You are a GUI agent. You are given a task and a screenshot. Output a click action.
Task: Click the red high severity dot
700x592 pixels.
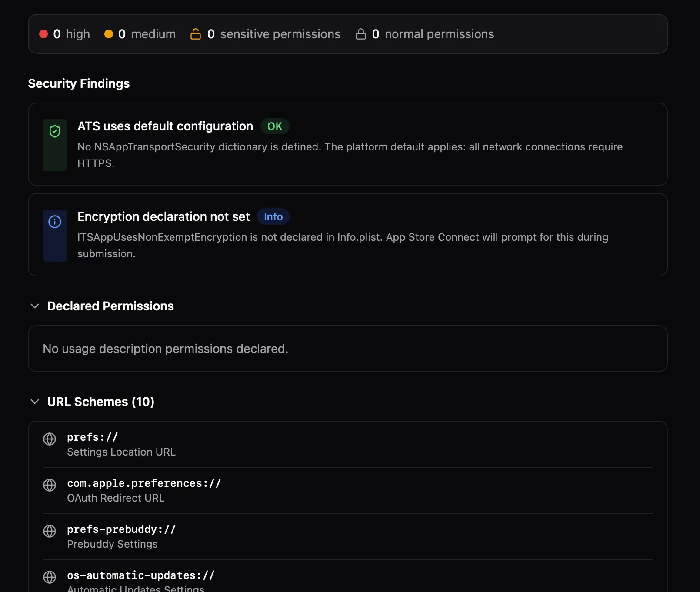(43, 34)
